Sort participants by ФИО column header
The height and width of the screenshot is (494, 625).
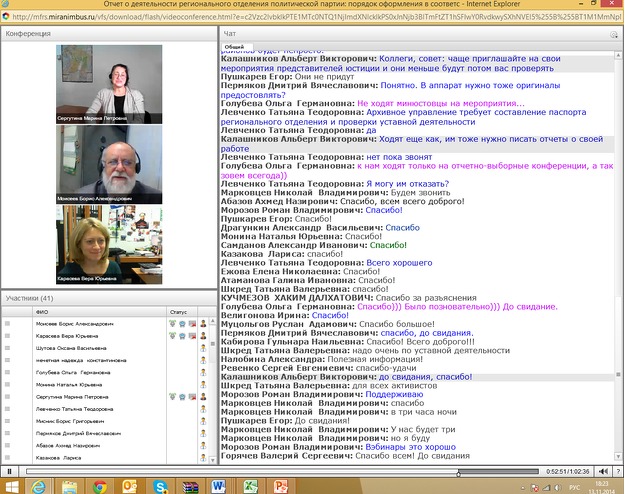[x=100, y=312]
